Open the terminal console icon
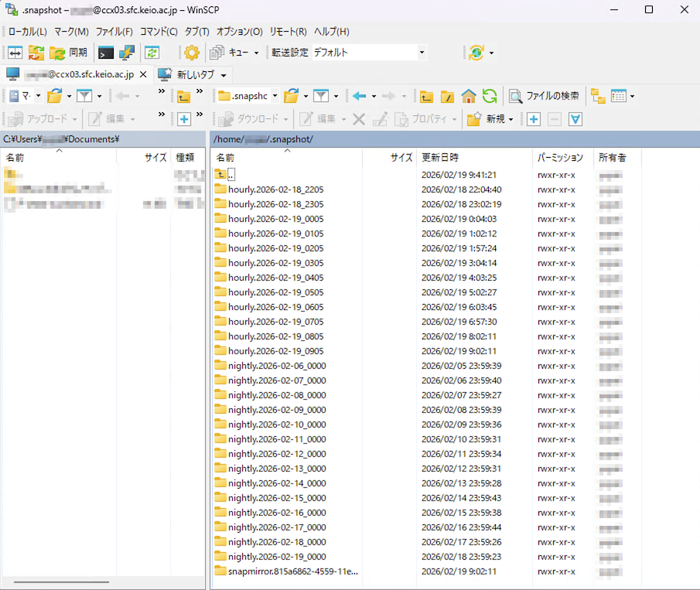The width and height of the screenshot is (700, 590). click(106, 53)
